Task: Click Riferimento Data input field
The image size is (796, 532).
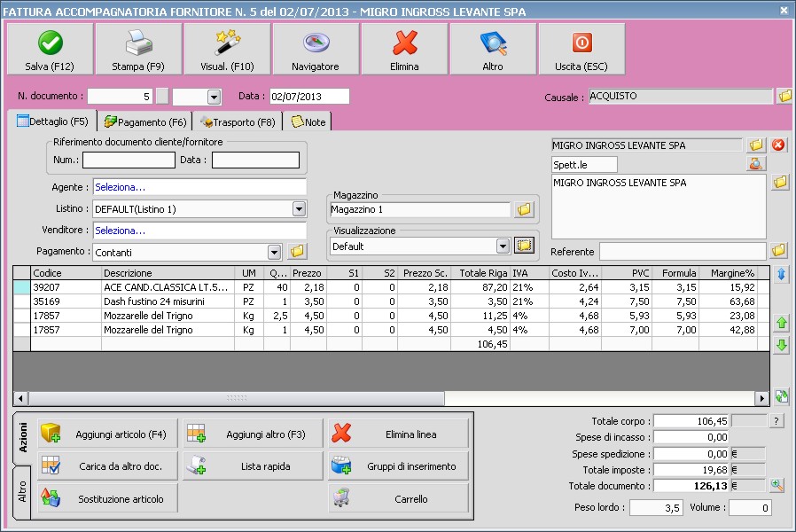Action: click(x=255, y=160)
